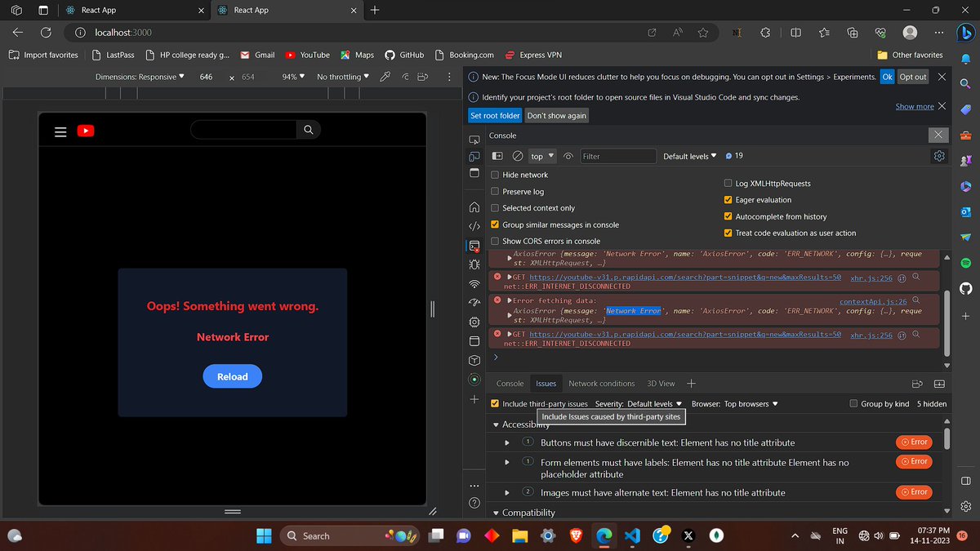The image size is (980, 551).
Task: Open browser Extensions puzzle icon
Action: [765, 32]
